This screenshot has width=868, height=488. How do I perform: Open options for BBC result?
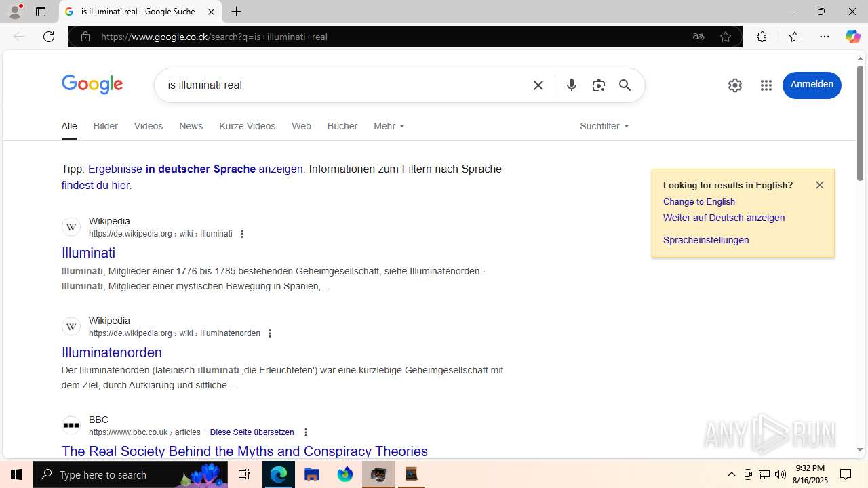(306, 432)
